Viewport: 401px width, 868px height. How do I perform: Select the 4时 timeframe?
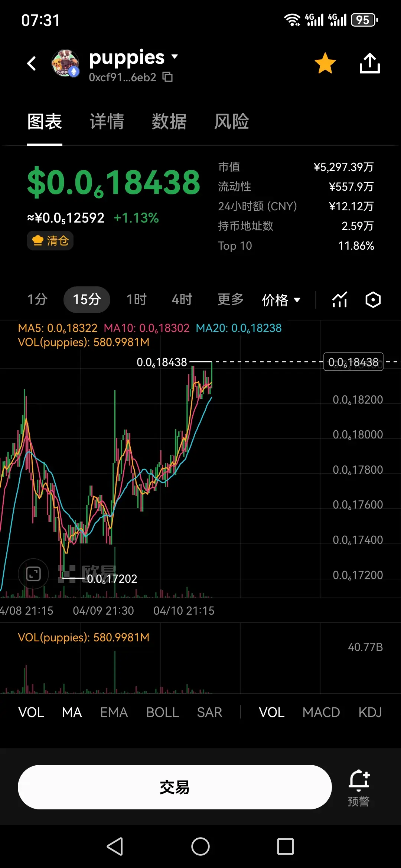click(182, 299)
